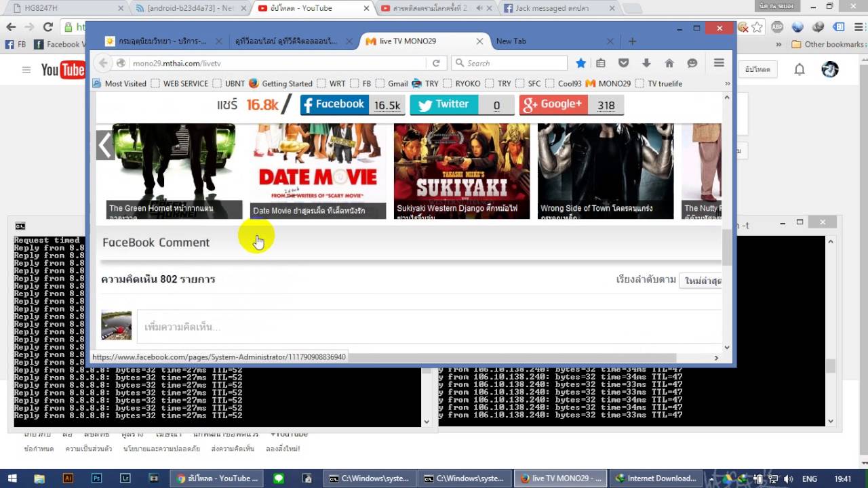Open Most Visited bookmark folder
Image resolution: width=868 pixels, height=488 pixels.
(x=119, y=83)
